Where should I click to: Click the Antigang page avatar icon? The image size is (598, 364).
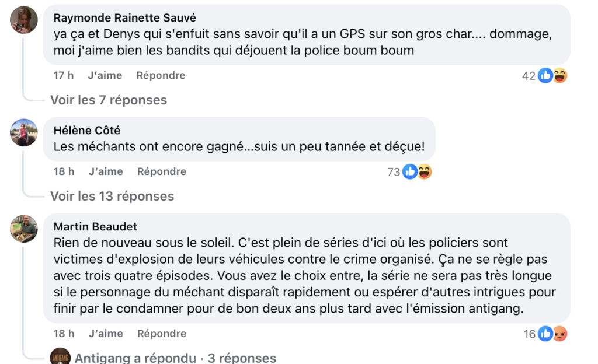click(x=60, y=357)
